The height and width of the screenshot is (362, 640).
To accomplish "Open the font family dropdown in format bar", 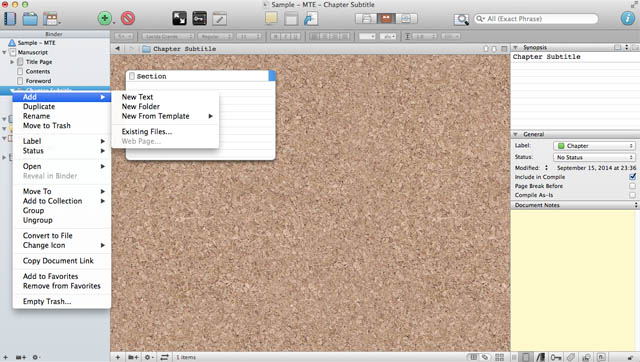I will pyautogui.click(x=167, y=36).
